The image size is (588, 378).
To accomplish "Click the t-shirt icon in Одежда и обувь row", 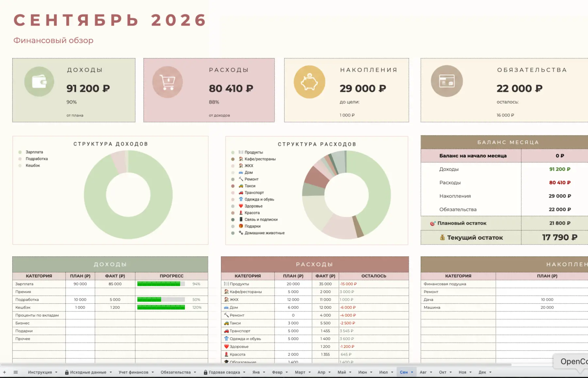I will (226, 339).
